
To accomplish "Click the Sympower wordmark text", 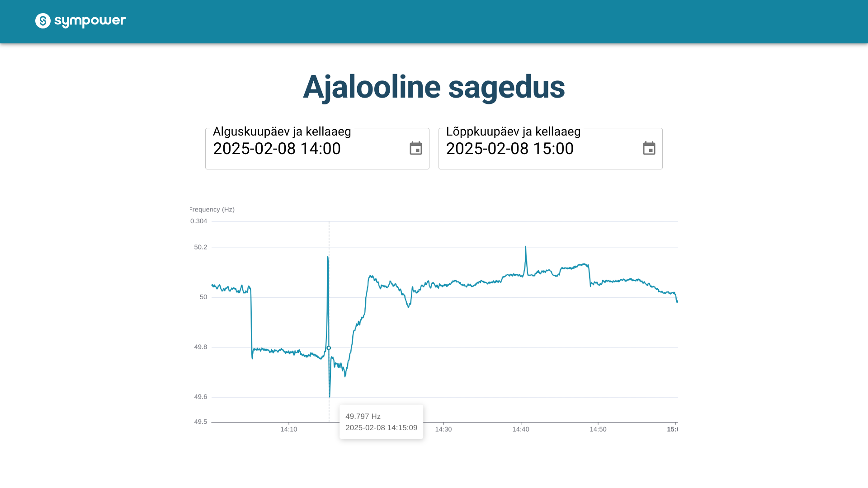I will (90, 21).
